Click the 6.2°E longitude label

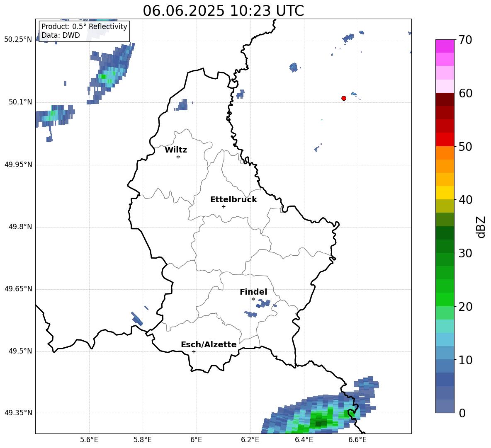[250, 440]
